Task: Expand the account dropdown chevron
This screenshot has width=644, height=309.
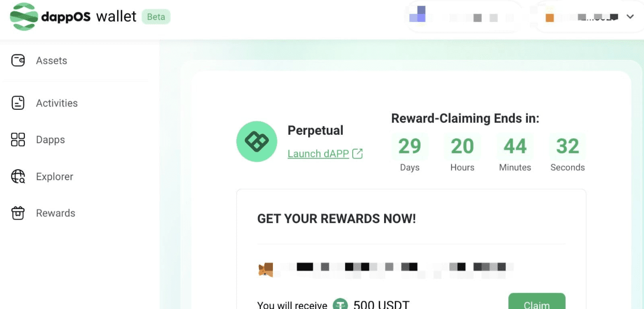Action: tap(630, 17)
